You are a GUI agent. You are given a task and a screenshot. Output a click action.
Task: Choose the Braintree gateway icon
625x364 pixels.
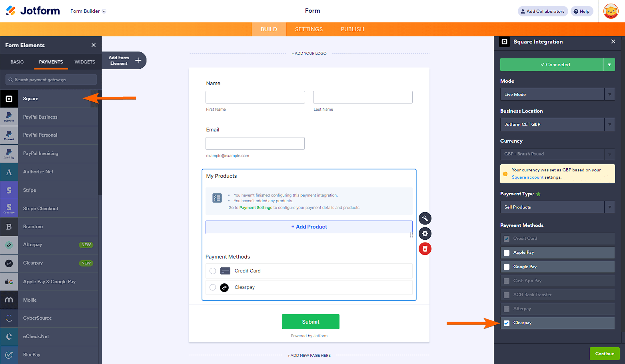(x=9, y=227)
